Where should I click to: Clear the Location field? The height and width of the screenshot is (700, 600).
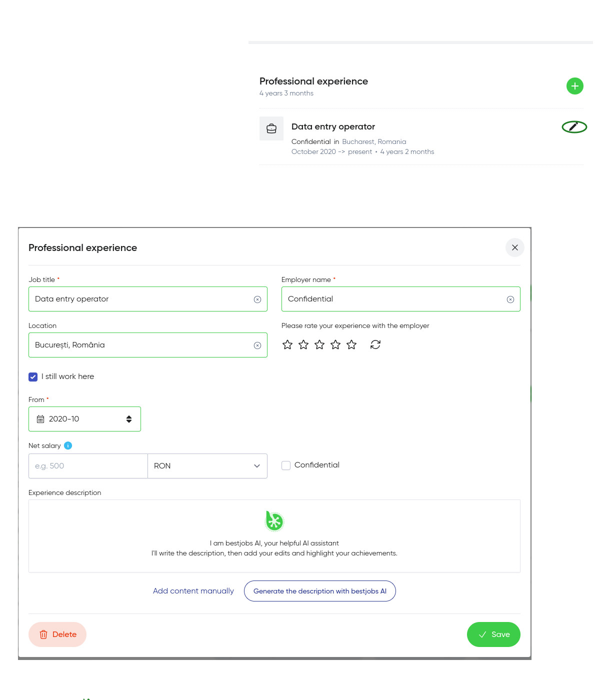(x=257, y=345)
